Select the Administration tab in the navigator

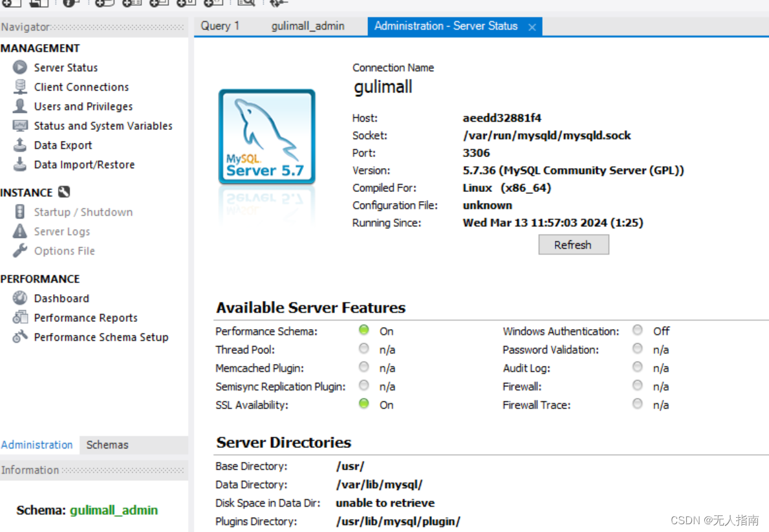pos(37,445)
